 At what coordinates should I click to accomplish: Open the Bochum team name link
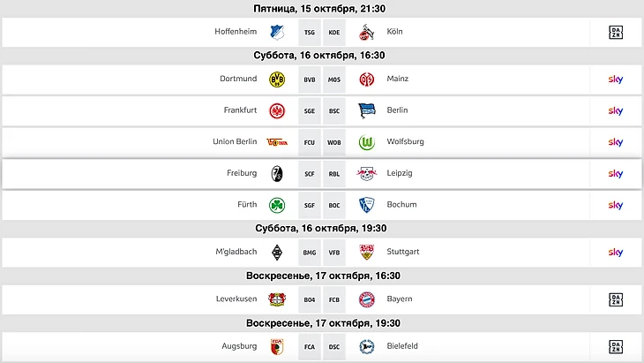click(401, 205)
